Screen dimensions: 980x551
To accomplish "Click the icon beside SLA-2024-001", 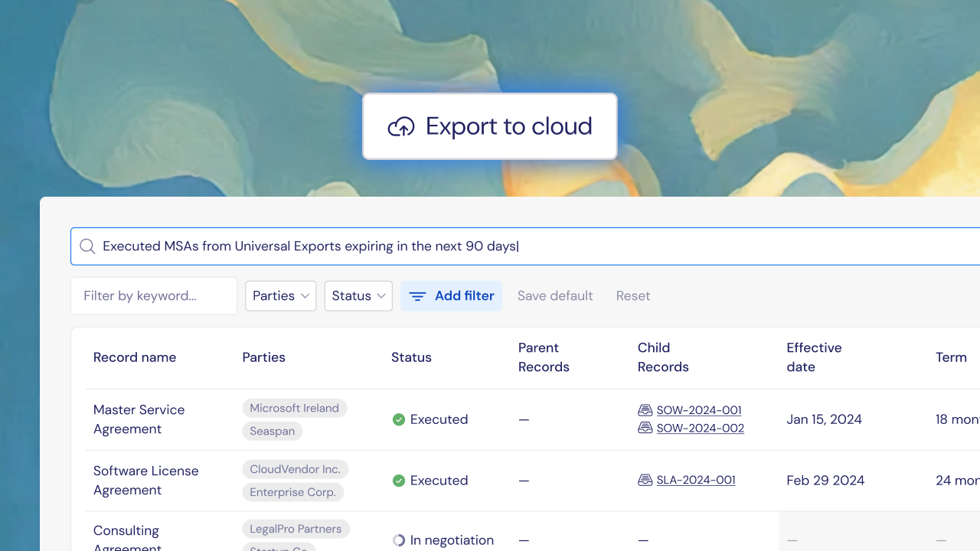I will pyautogui.click(x=645, y=480).
